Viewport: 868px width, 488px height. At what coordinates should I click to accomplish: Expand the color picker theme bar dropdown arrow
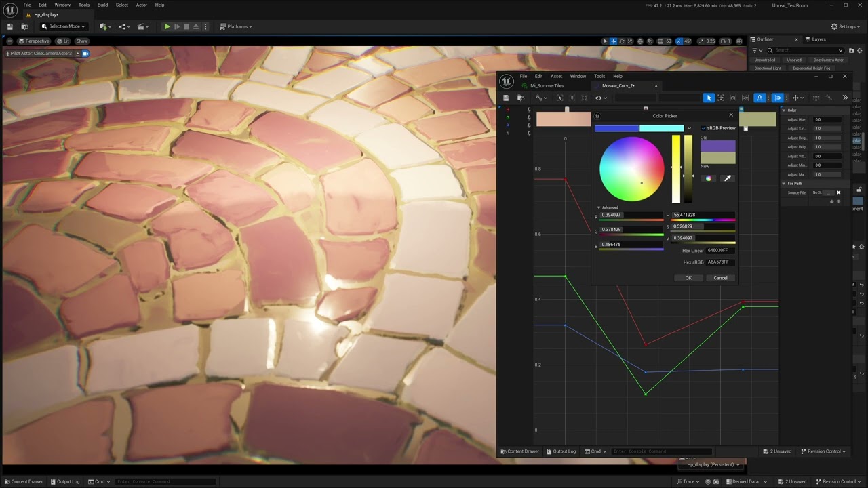point(690,128)
